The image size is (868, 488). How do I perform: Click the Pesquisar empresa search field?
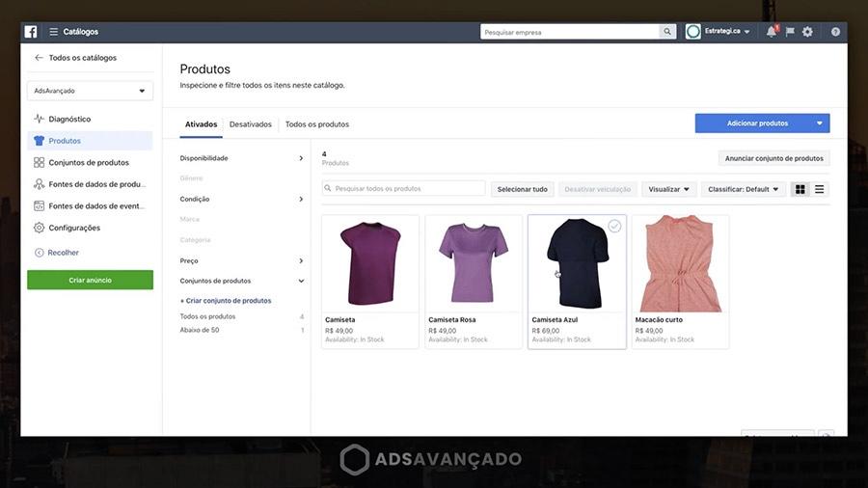(570, 32)
